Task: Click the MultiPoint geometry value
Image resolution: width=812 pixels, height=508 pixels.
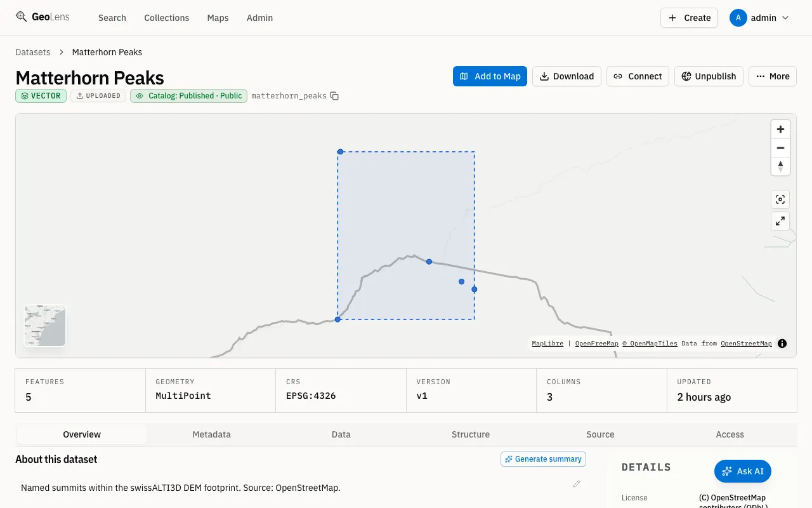Action: pyautogui.click(x=183, y=396)
